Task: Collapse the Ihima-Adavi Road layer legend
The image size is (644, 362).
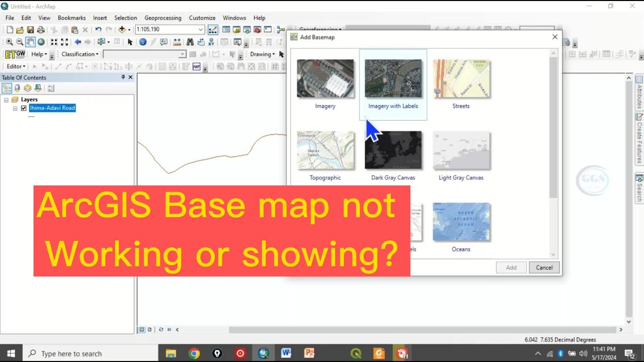Action: point(15,108)
